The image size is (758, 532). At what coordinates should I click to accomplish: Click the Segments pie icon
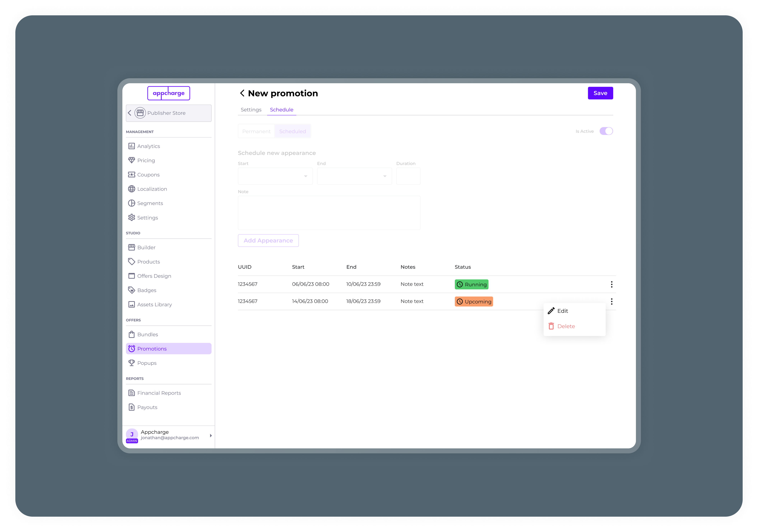coord(131,203)
